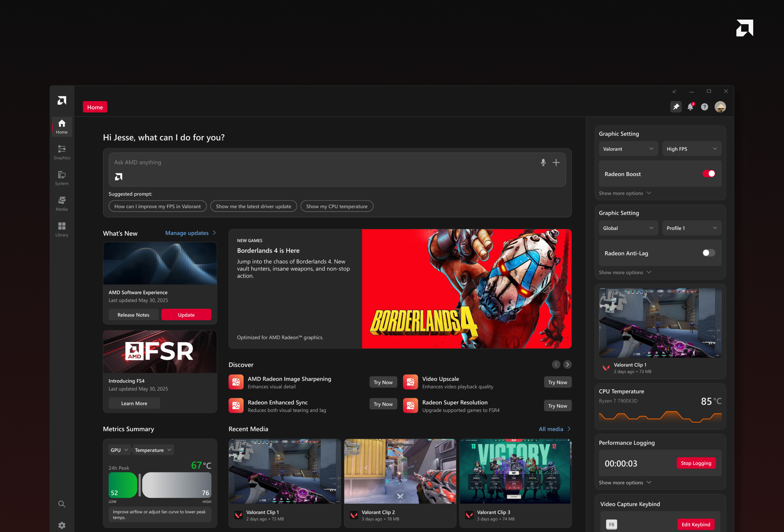
Task: Click Stop Logging button
Action: tap(696, 463)
